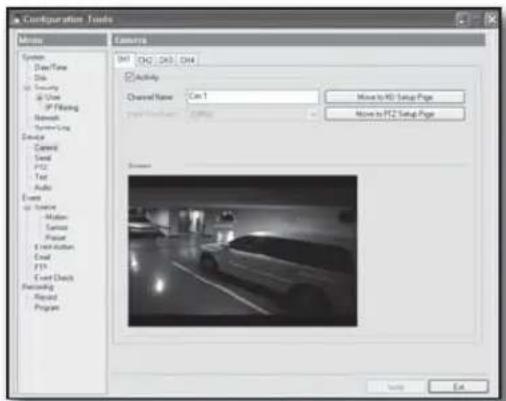Screen dimensions: 506x401
Task: Select the Recording category in the tree
Action: [38, 287]
